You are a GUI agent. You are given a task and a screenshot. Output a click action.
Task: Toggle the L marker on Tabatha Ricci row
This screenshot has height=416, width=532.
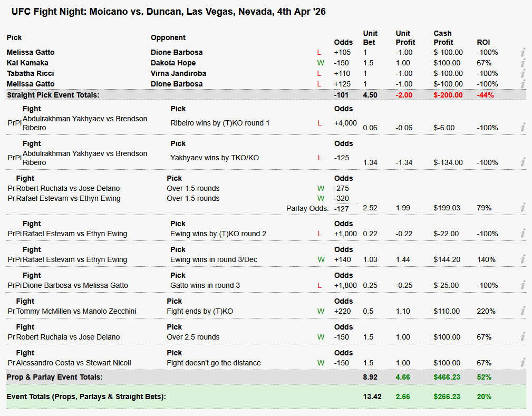(319, 73)
